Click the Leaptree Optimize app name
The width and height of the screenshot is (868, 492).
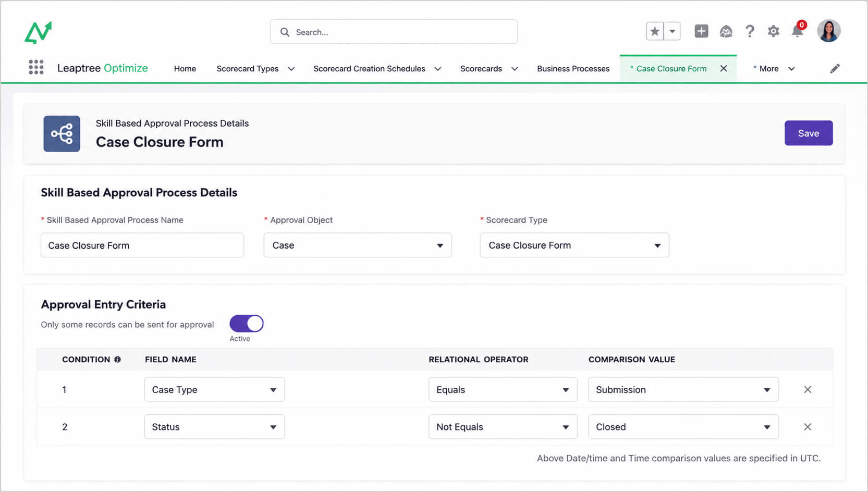tap(103, 68)
